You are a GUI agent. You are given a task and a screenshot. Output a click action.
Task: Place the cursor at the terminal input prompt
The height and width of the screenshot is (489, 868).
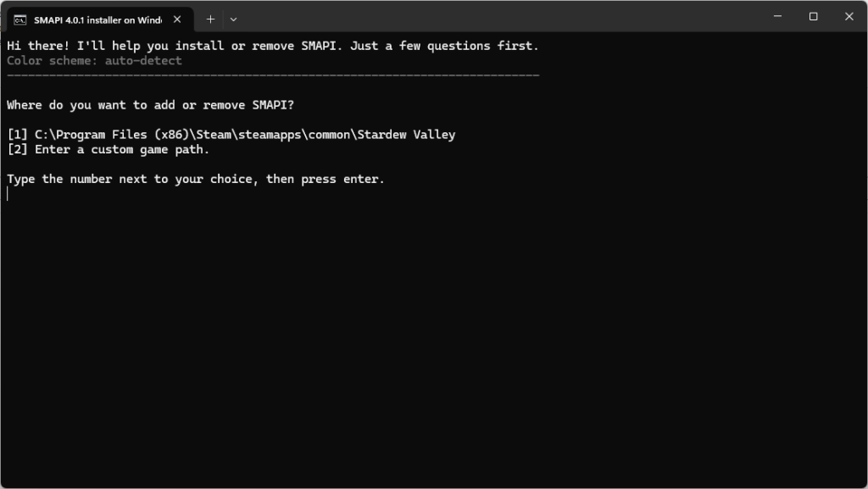click(x=8, y=194)
